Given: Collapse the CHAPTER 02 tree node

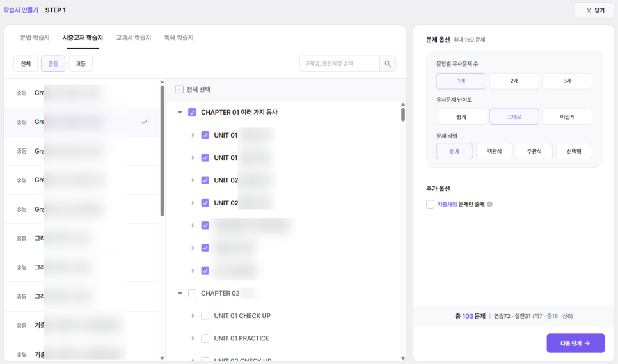Looking at the screenshot, I should pos(180,293).
